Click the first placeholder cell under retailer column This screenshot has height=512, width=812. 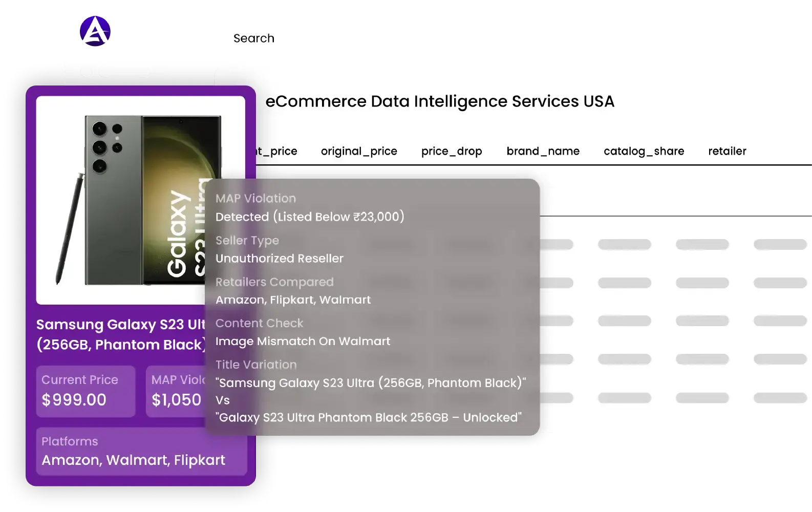point(780,244)
